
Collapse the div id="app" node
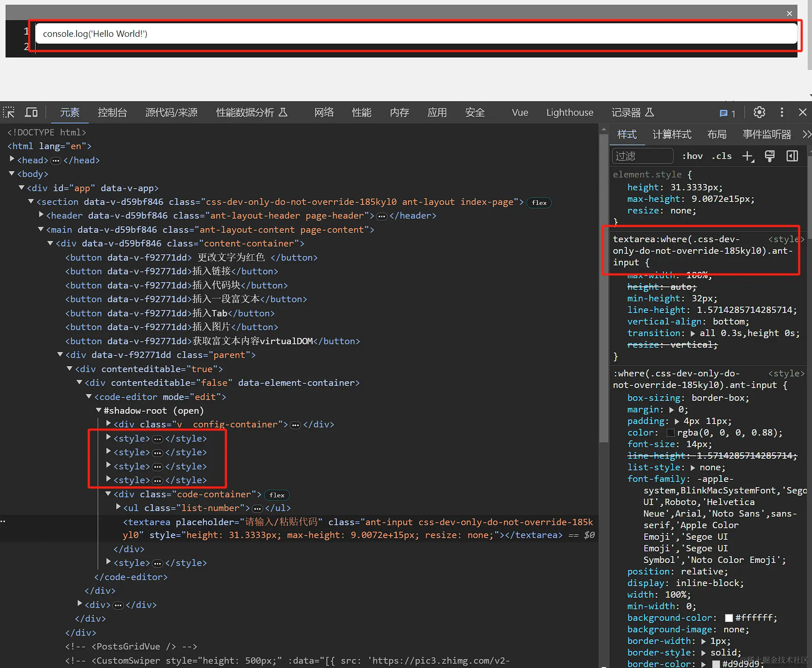coord(21,187)
